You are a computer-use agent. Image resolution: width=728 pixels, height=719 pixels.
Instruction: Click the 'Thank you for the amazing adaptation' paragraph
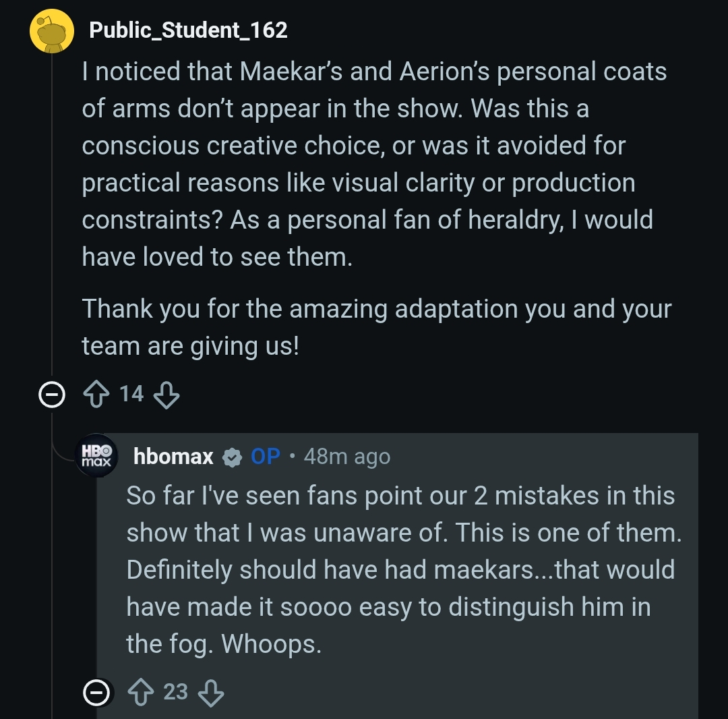[x=376, y=327]
